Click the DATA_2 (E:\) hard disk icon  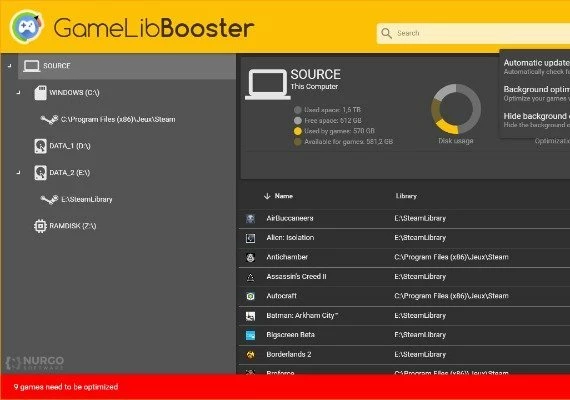(x=40, y=173)
